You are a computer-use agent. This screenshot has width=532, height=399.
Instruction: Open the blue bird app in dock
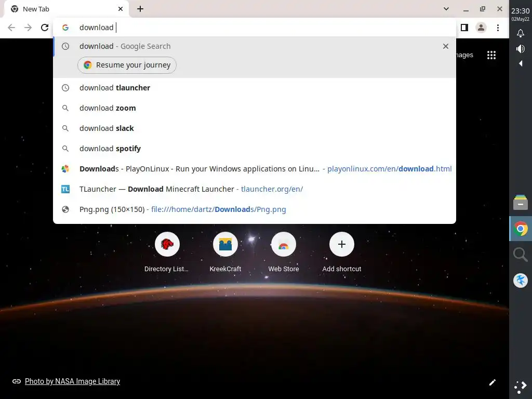pyautogui.click(x=521, y=281)
